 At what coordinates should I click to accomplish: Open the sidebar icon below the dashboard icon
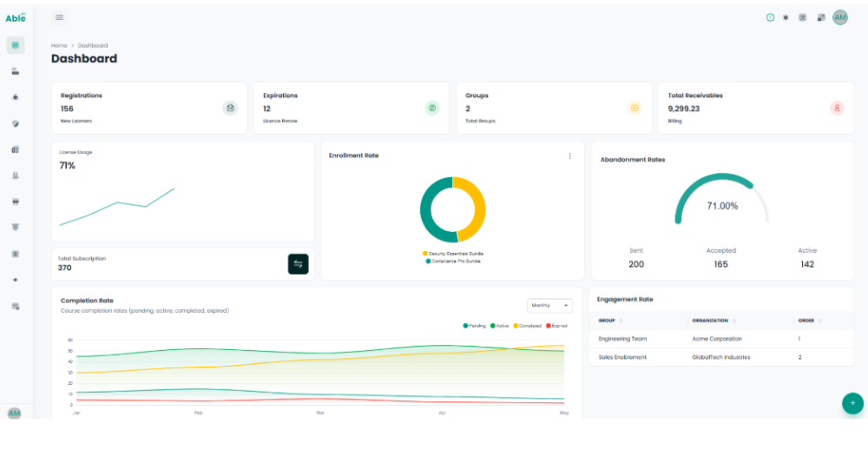[x=16, y=71]
